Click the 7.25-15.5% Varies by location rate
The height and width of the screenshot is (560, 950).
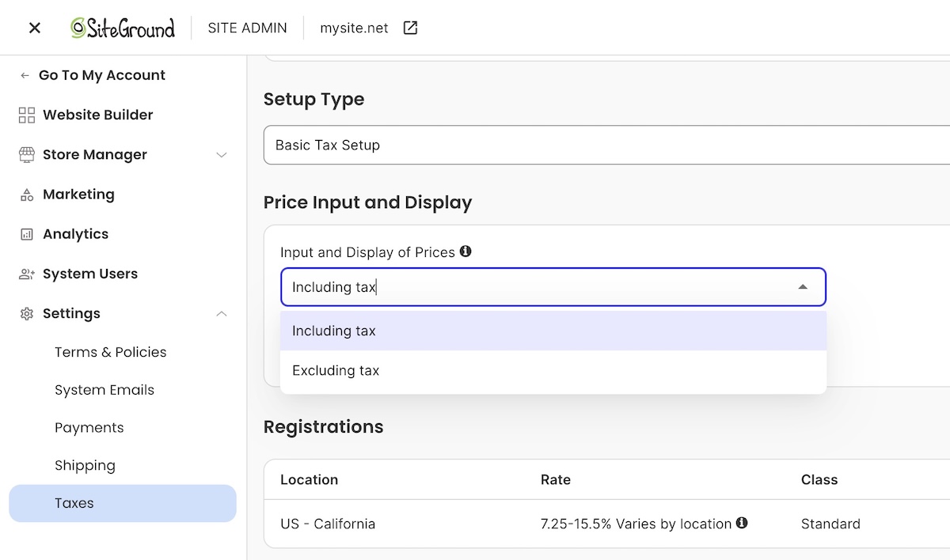(636, 524)
